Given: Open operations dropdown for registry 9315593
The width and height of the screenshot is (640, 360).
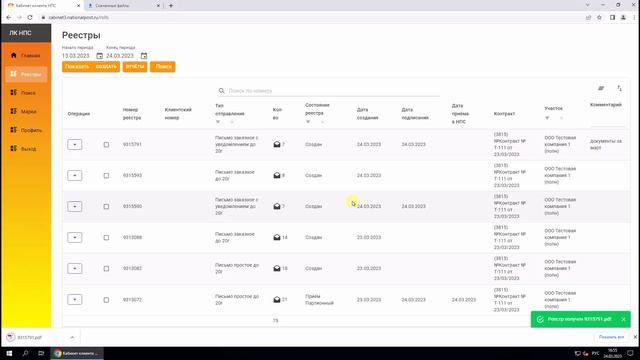Looking at the screenshot, I should [x=75, y=176].
